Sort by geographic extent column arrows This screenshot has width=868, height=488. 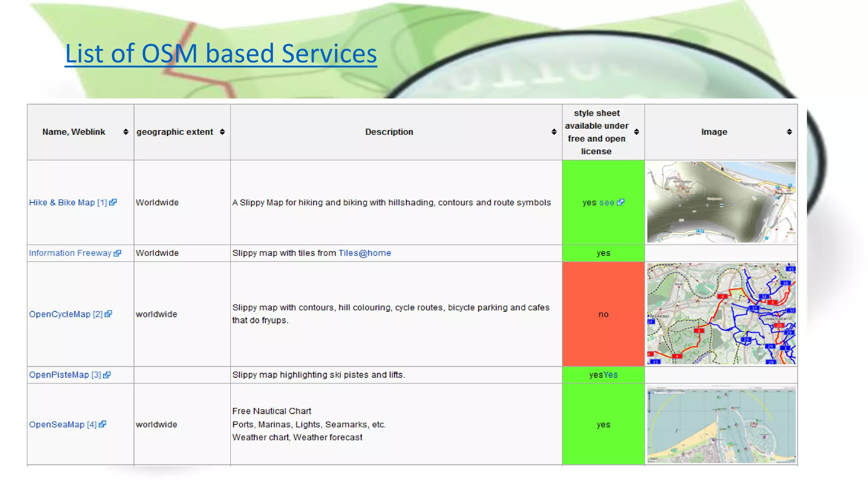(x=222, y=132)
